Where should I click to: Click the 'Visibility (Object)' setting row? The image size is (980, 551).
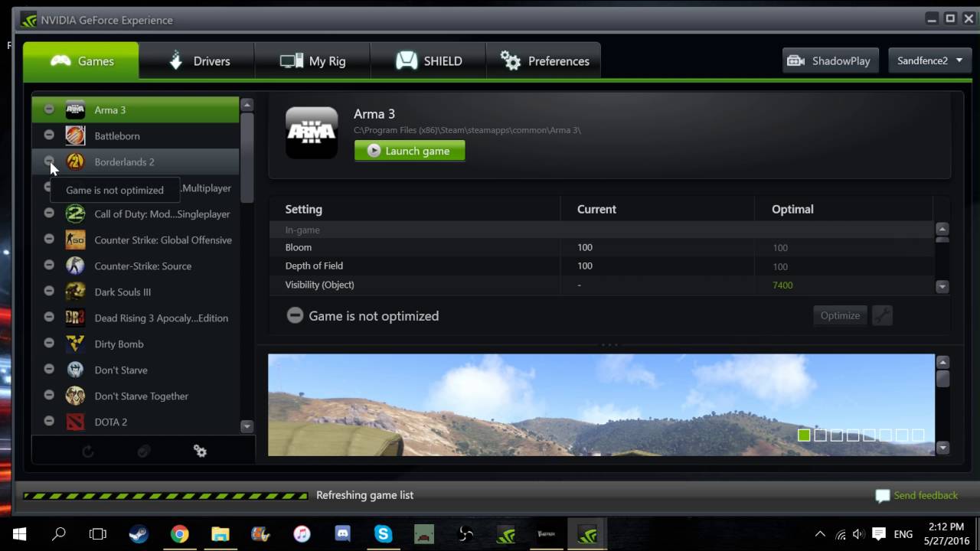pos(601,285)
